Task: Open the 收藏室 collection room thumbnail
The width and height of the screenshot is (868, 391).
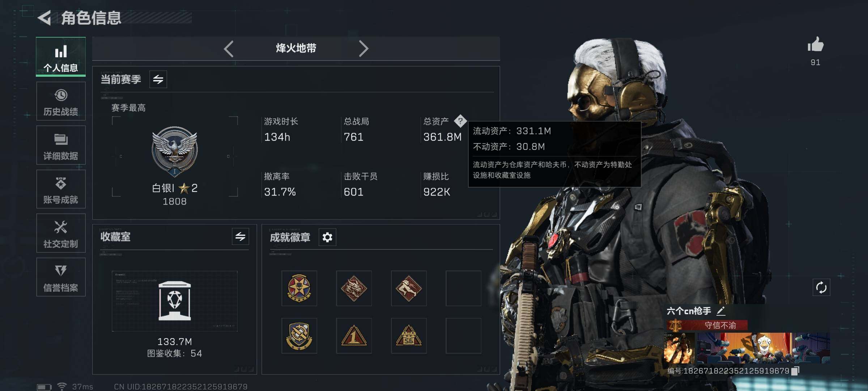Action: pos(175,301)
